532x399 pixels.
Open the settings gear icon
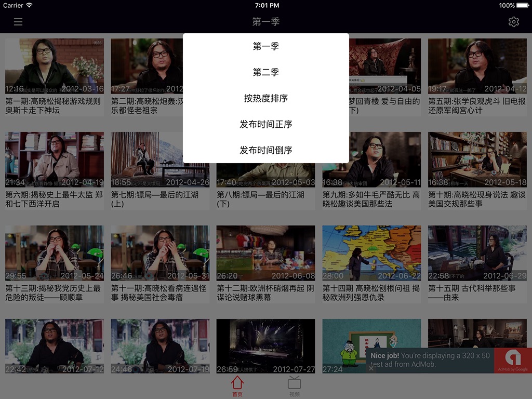tap(513, 22)
